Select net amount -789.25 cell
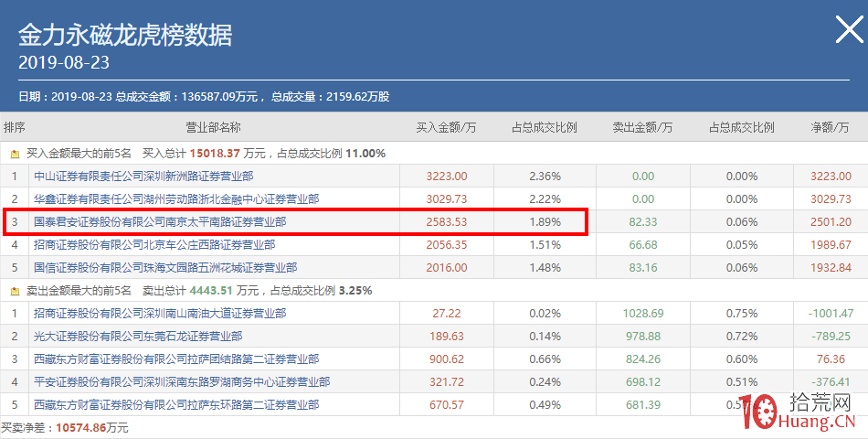Viewport: 868px width, 439px height. 831,336
